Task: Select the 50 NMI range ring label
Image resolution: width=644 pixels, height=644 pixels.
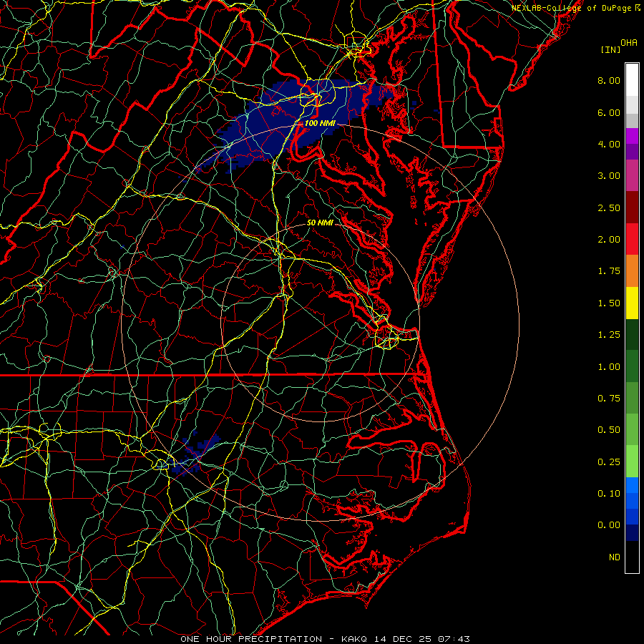Action: (320, 223)
